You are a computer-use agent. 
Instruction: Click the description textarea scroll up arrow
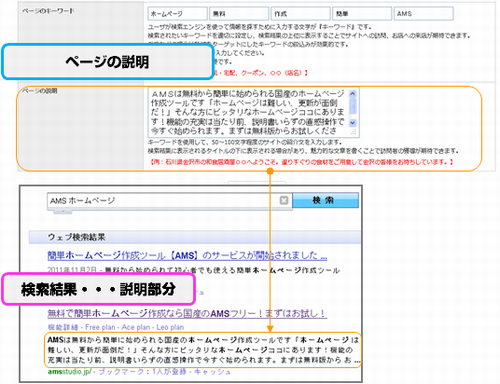pyautogui.click(x=353, y=94)
